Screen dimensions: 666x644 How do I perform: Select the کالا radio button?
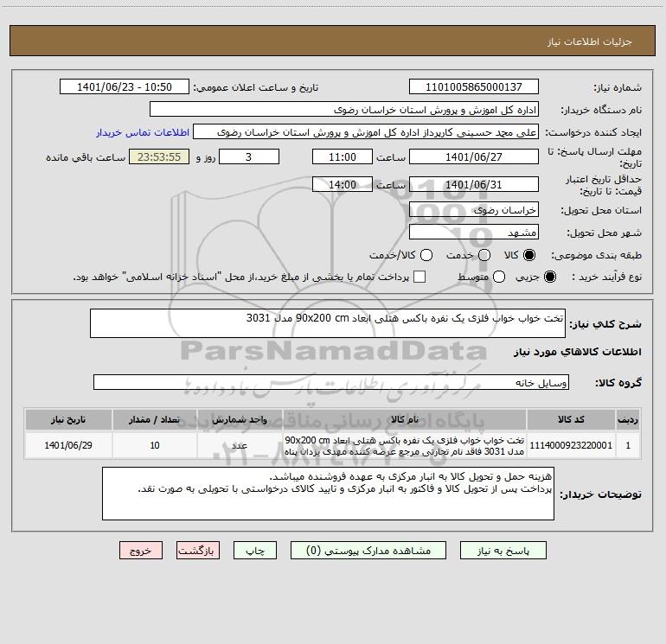click(x=529, y=255)
